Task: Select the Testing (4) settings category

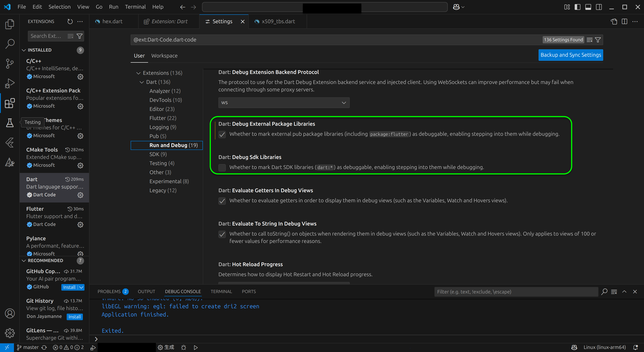Action: click(162, 163)
